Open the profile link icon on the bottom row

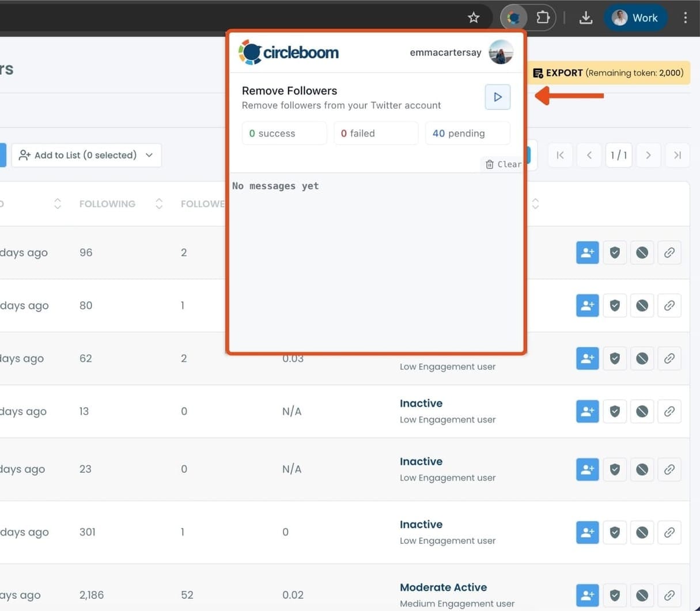tap(669, 595)
